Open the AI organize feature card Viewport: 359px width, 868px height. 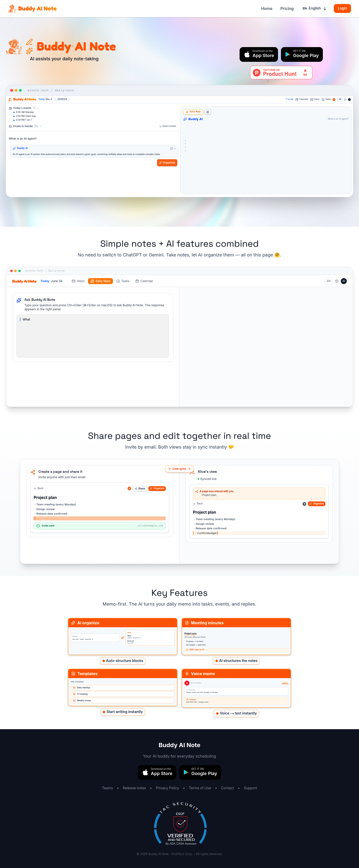tap(123, 636)
